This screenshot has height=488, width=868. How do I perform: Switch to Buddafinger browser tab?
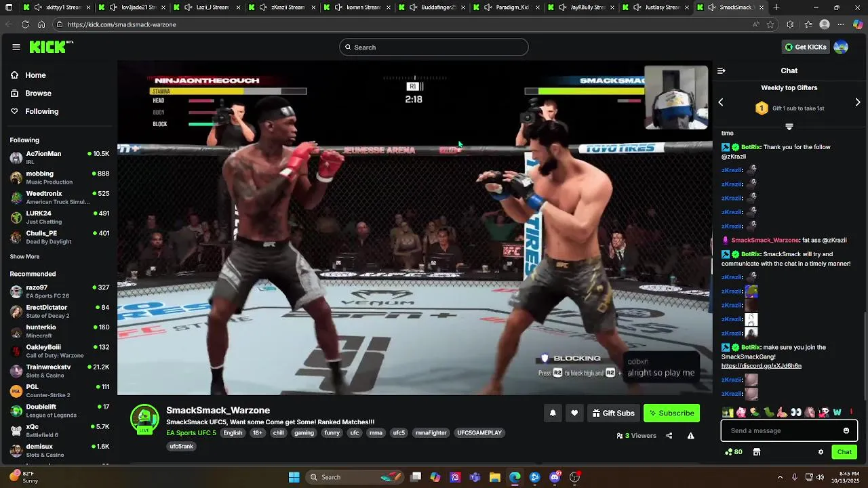click(x=431, y=7)
